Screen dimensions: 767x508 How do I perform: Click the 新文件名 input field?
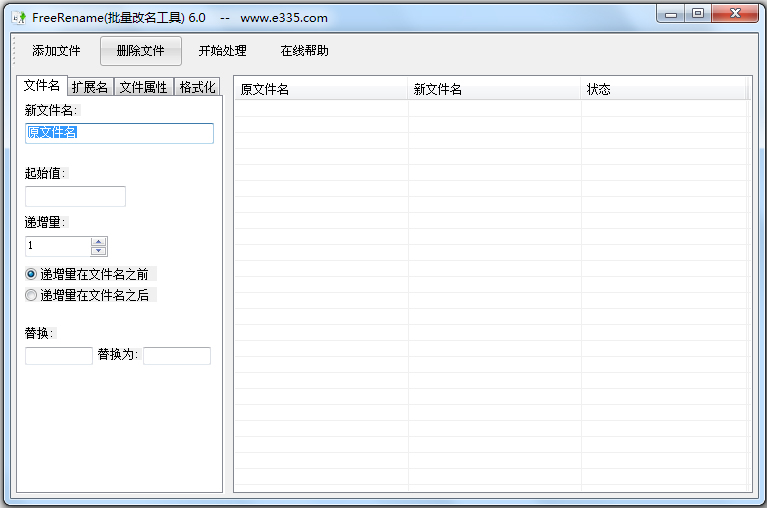(x=119, y=133)
